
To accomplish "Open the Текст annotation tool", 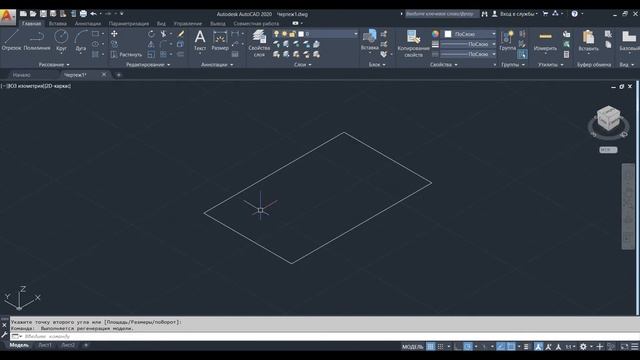I will coord(200,40).
